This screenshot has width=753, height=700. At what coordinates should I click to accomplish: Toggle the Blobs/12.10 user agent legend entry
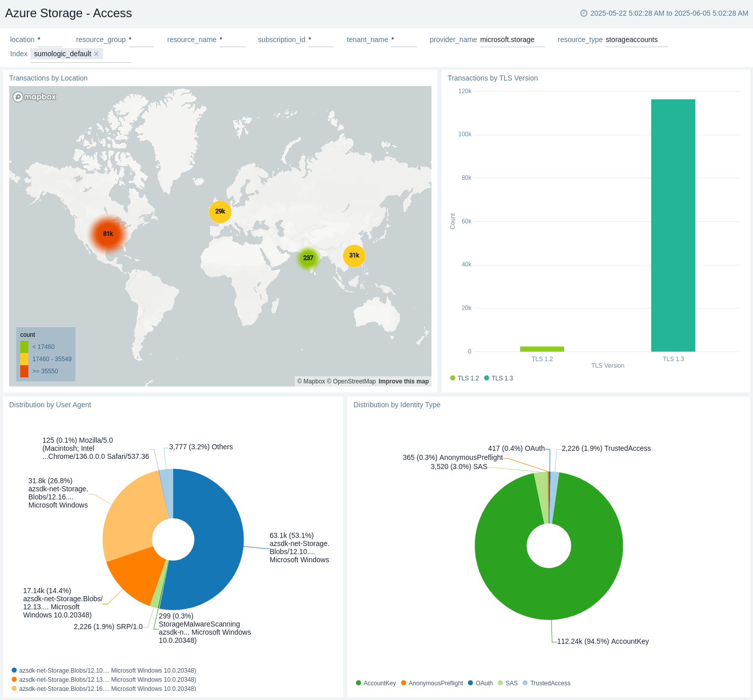104,671
